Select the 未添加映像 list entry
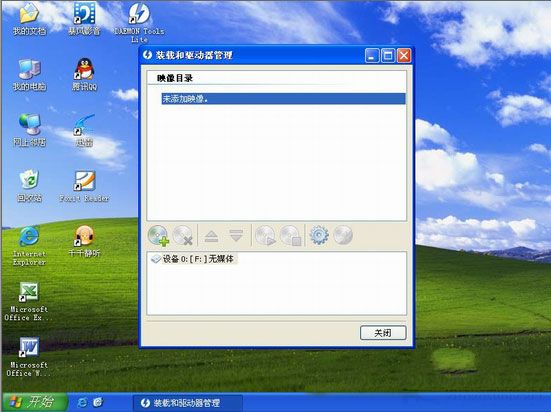 (283, 99)
